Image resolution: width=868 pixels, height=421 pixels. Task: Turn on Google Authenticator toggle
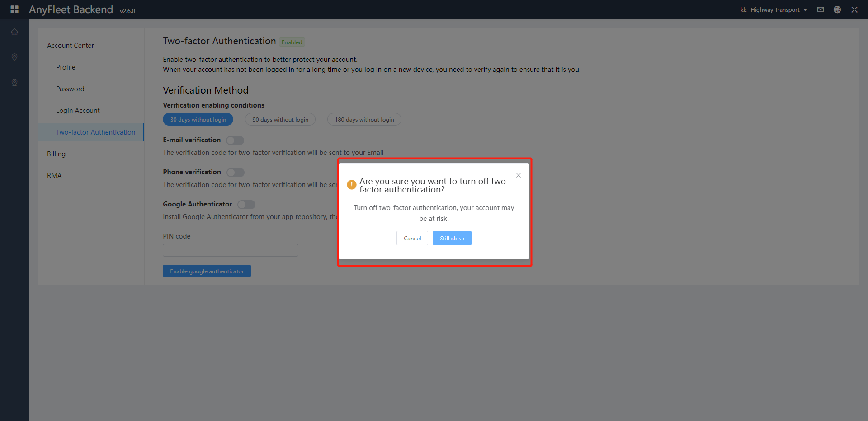coord(246,205)
